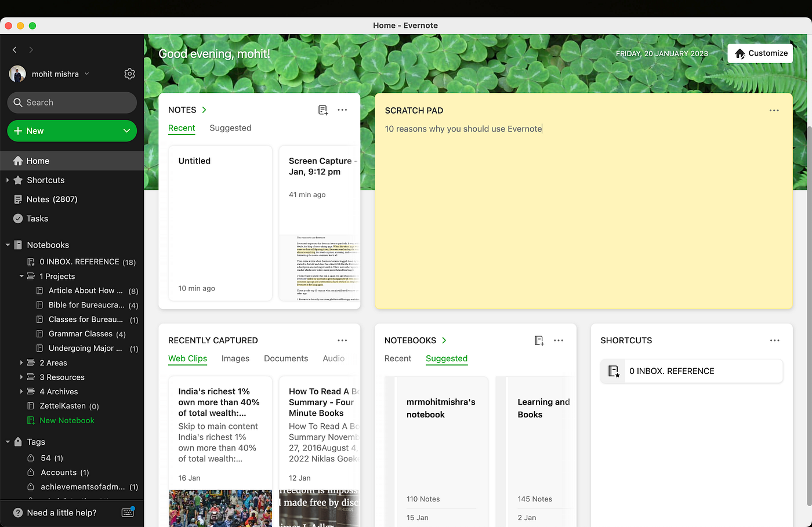Open Recently Captured more options menu
The image size is (812, 527).
pyautogui.click(x=342, y=340)
